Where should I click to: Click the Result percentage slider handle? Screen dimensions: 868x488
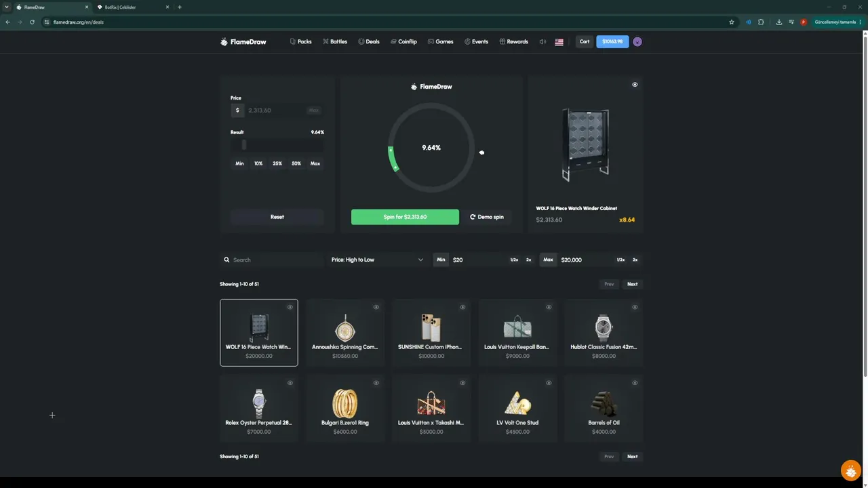244,144
